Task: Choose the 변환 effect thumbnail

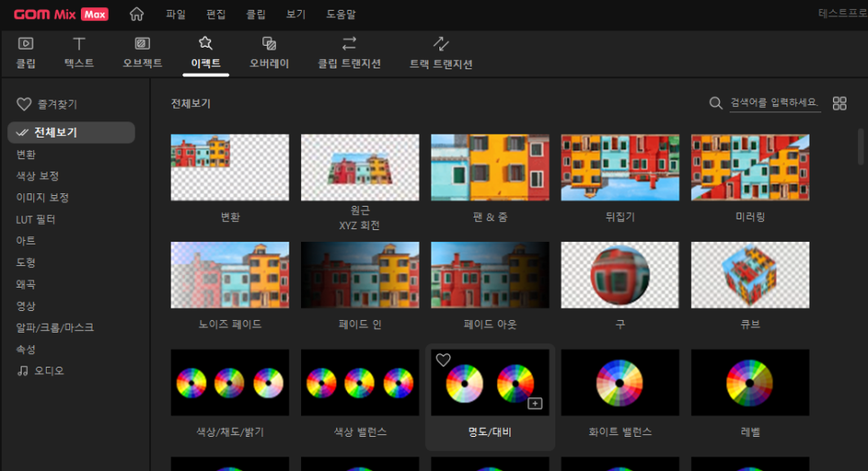Action: coord(230,167)
